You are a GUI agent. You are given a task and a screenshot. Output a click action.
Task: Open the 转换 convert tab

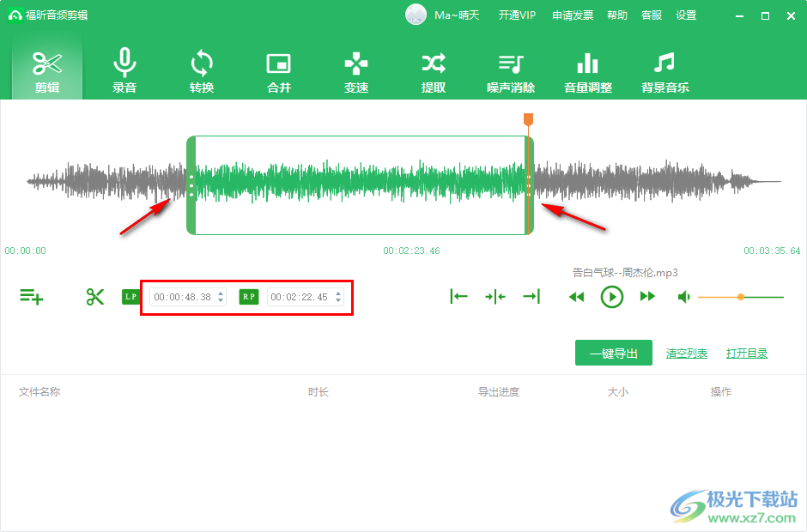pyautogui.click(x=201, y=71)
